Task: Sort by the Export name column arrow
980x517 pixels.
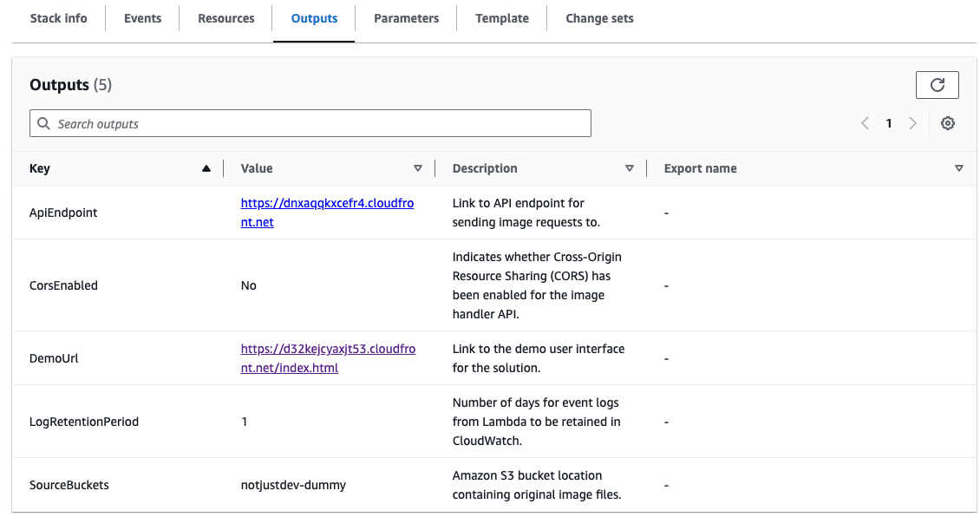Action: [x=958, y=168]
